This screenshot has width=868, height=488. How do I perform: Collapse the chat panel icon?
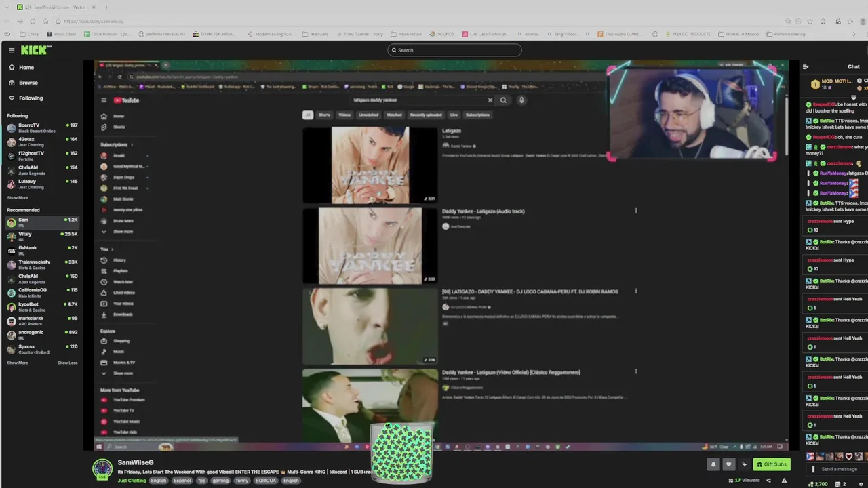(806, 66)
